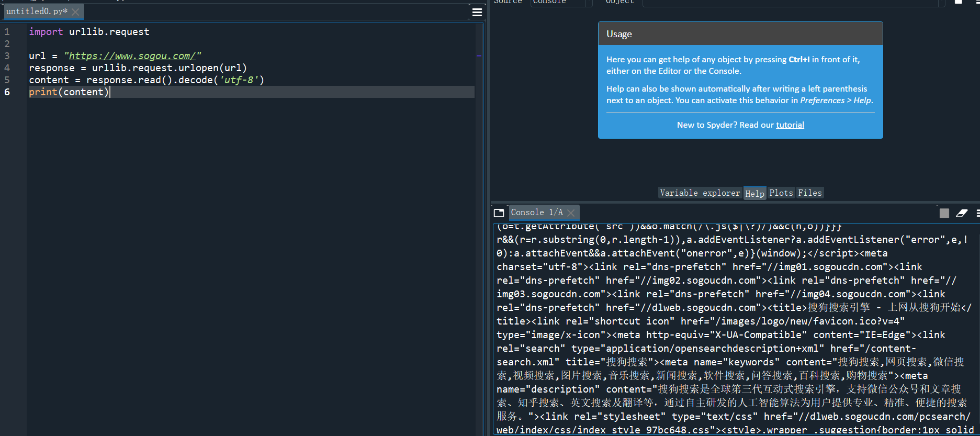980x436 pixels.
Task: Click 'Preferences > Help' text in Usage box
Action: (836, 100)
